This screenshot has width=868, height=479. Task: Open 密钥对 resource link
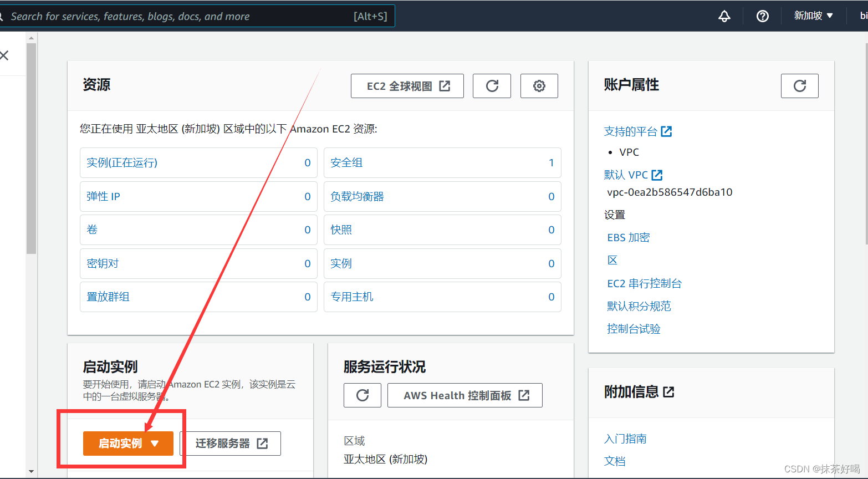point(103,263)
